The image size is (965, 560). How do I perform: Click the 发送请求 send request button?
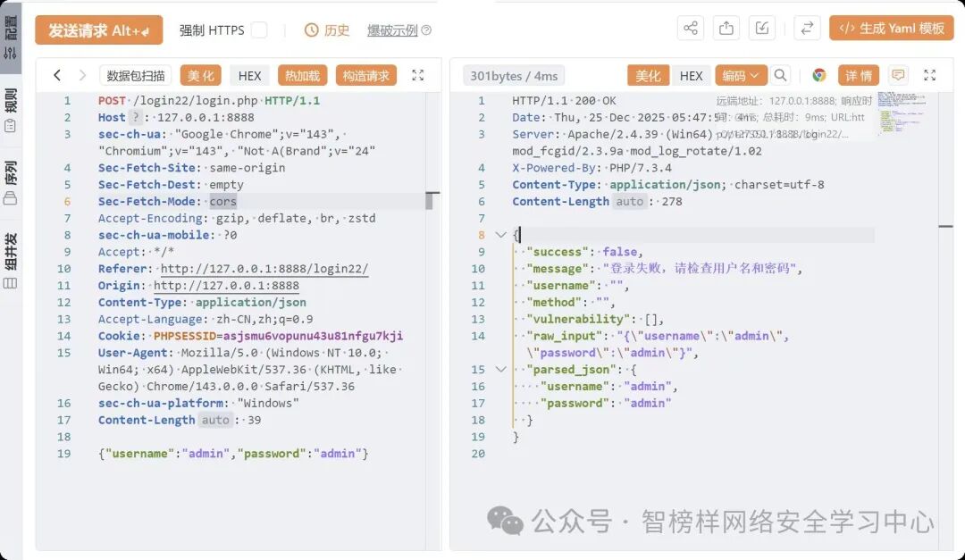[x=98, y=29]
